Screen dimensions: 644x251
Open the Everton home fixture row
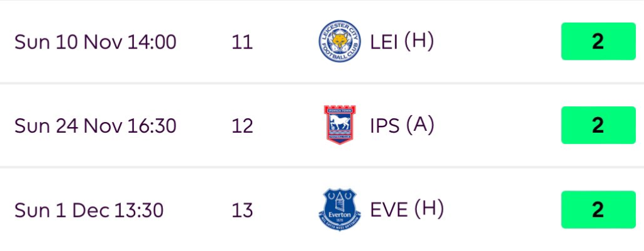pyautogui.click(x=322, y=209)
